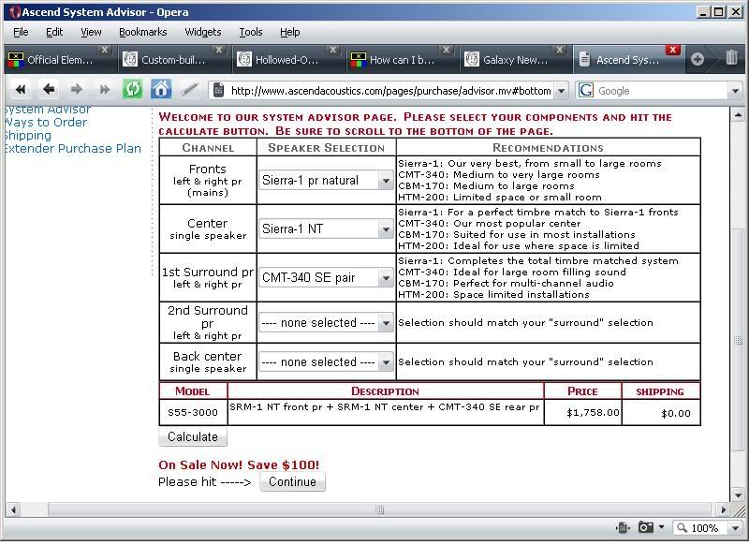Open the Extender Purchase Plan link

click(x=72, y=149)
